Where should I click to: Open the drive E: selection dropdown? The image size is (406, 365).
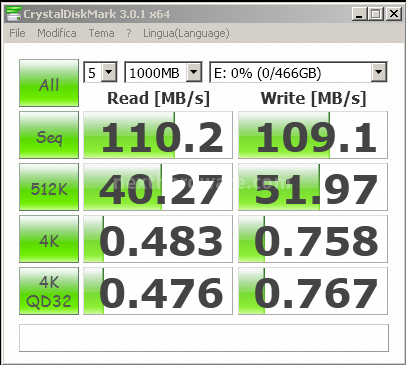pos(298,72)
